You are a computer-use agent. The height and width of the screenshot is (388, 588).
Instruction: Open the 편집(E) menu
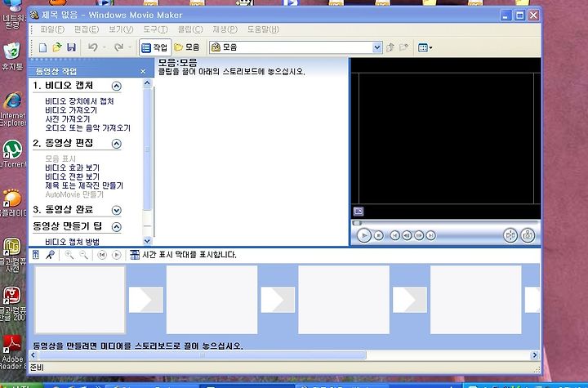[87, 29]
